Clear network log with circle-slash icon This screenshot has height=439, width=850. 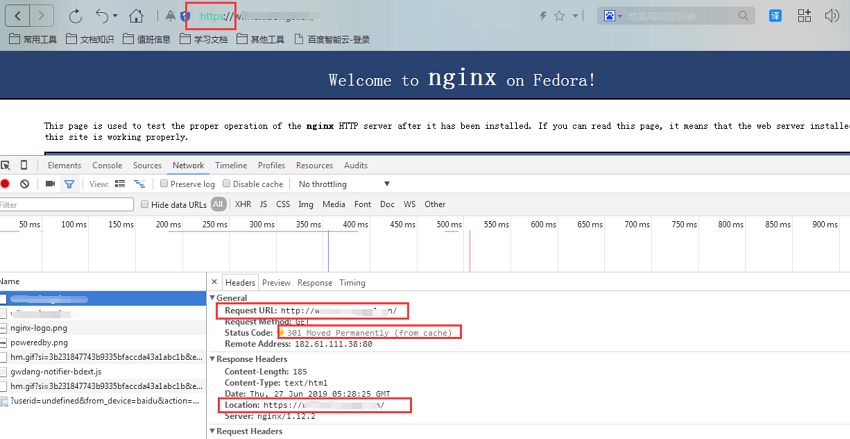24,184
